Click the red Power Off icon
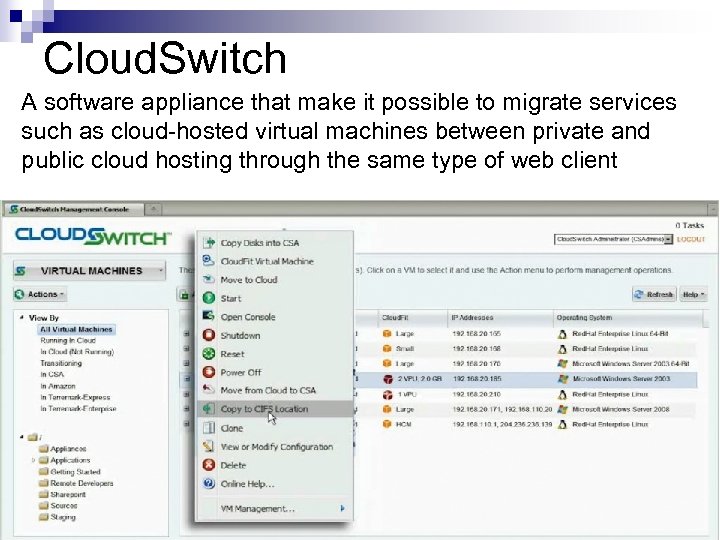720x540 pixels. pos(208,372)
